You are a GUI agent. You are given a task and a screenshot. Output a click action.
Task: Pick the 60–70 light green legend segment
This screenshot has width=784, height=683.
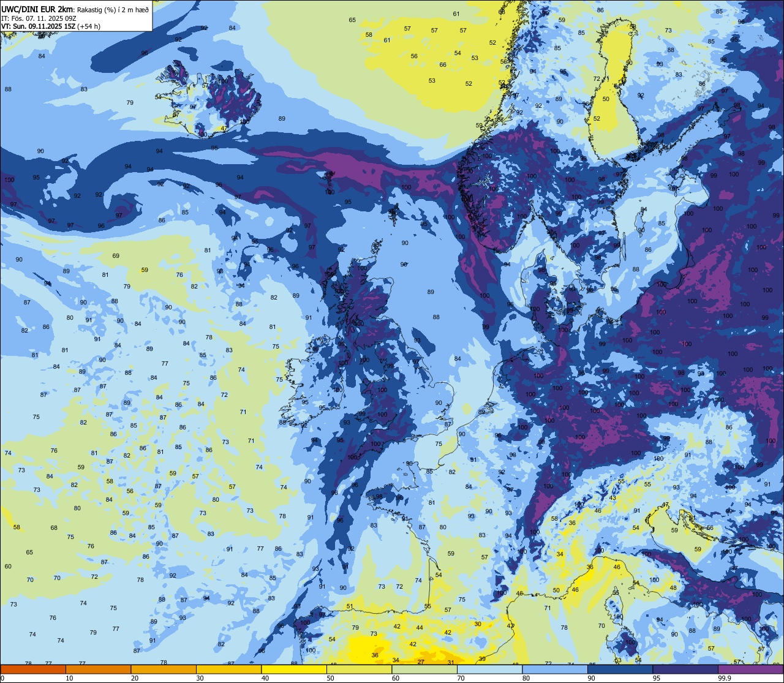click(424, 669)
